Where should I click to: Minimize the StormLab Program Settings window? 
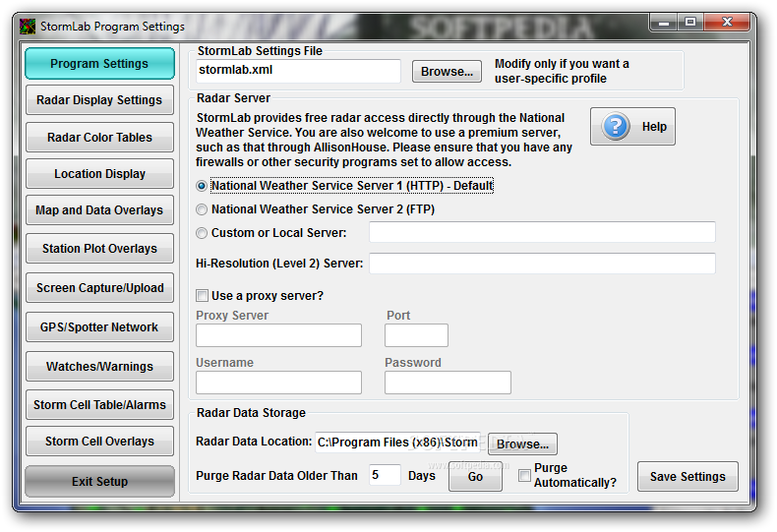(x=664, y=22)
